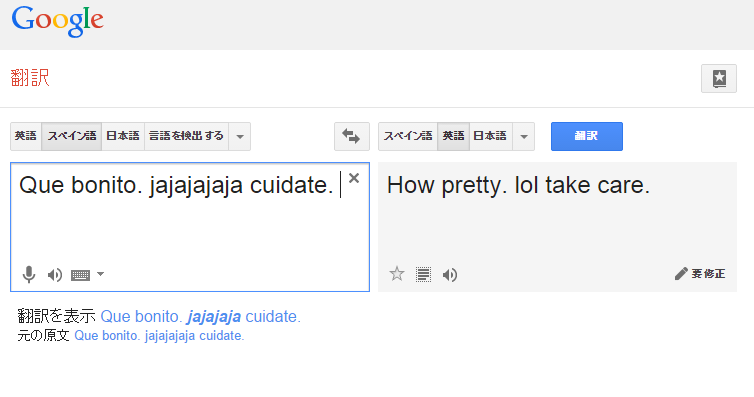Open keyboard input options dropdown arrow

click(x=101, y=274)
